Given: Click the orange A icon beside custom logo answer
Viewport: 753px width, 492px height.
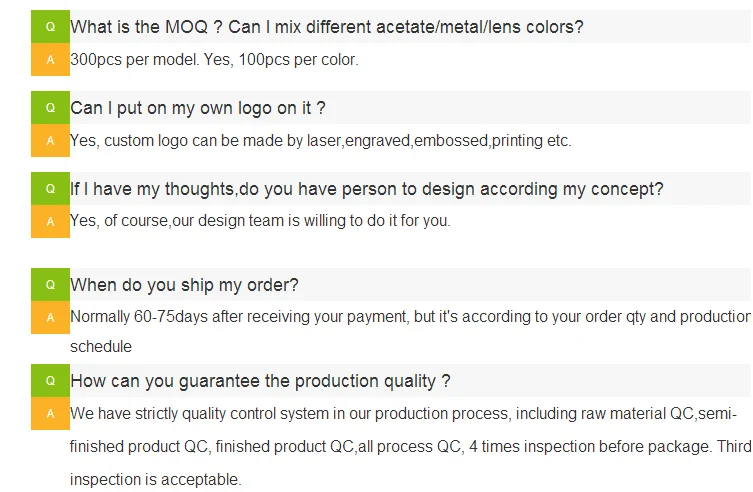Looking at the screenshot, I should tap(50, 140).
